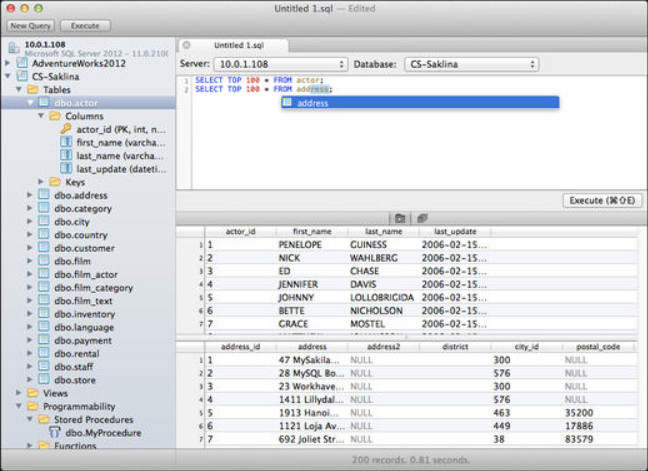Collapse the dbo.actor table node
This screenshot has width=648, height=471.
click(x=30, y=102)
